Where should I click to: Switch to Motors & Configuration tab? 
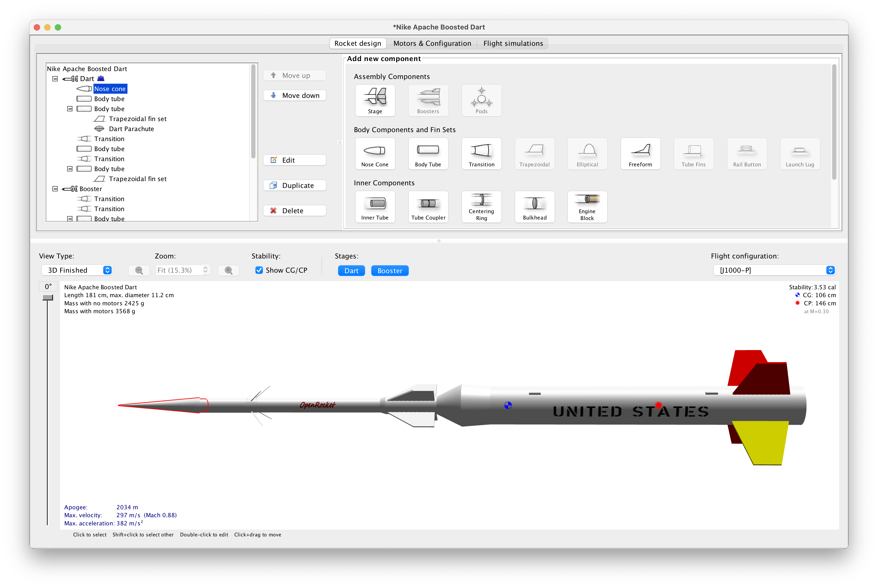432,43
